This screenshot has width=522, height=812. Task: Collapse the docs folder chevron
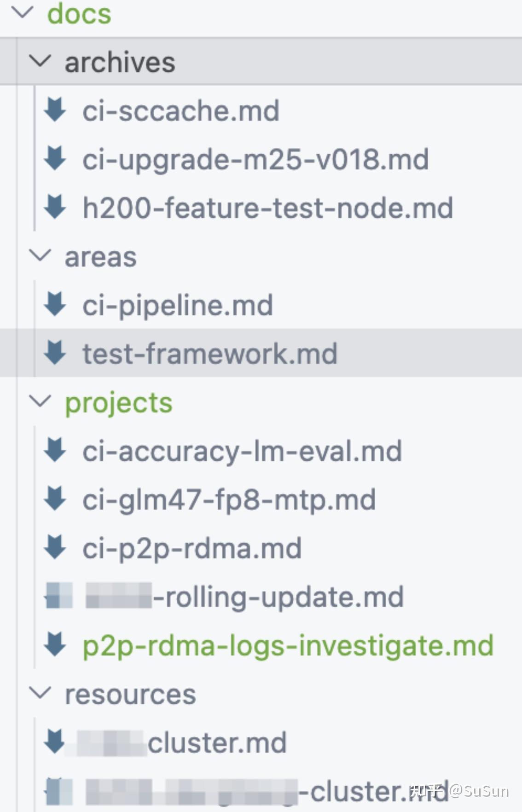[x=22, y=12]
